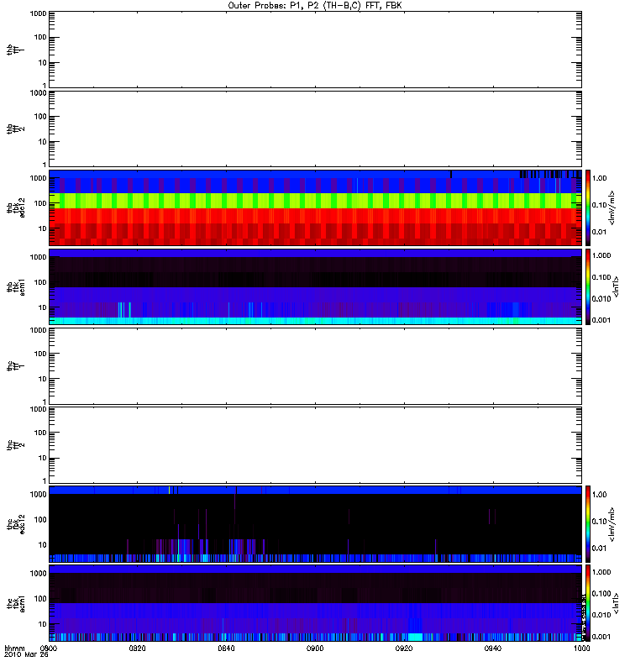This screenshot has height=672, width=630.
Task: Click the '0820' time axis label
Action: click(x=137, y=648)
